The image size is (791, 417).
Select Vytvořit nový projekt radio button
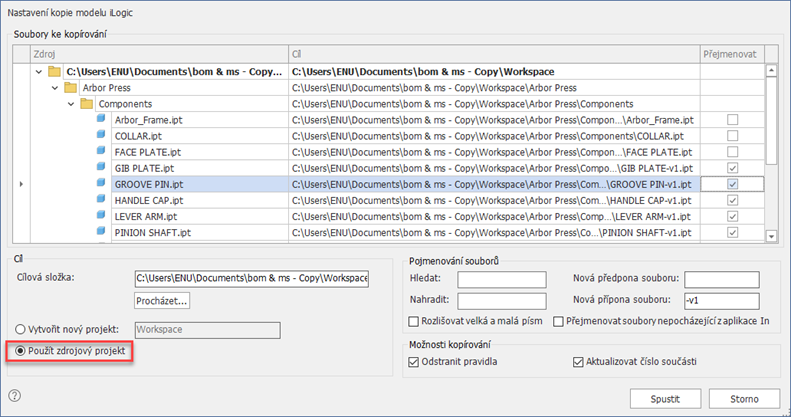pyautogui.click(x=20, y=329)
